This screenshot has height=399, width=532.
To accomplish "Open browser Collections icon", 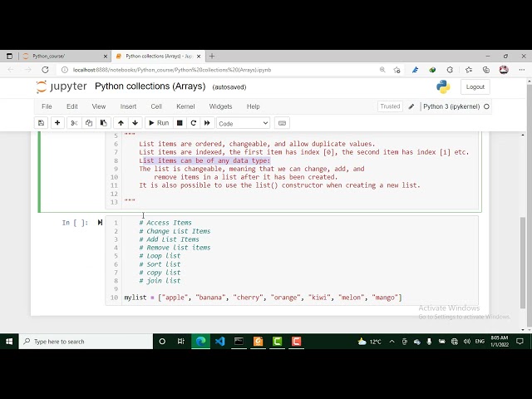I will click(486, 70).
